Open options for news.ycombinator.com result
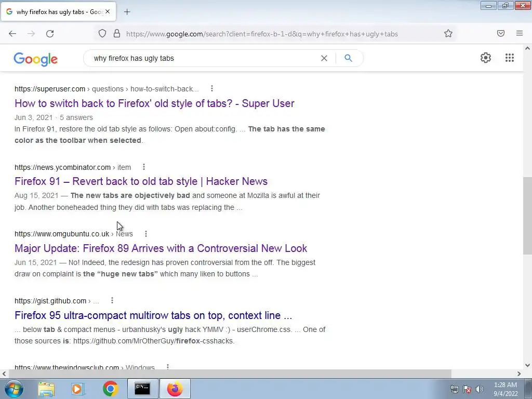The width and height of the screenshot is (532, 399). pyautogui.click(x=144, y=167)
